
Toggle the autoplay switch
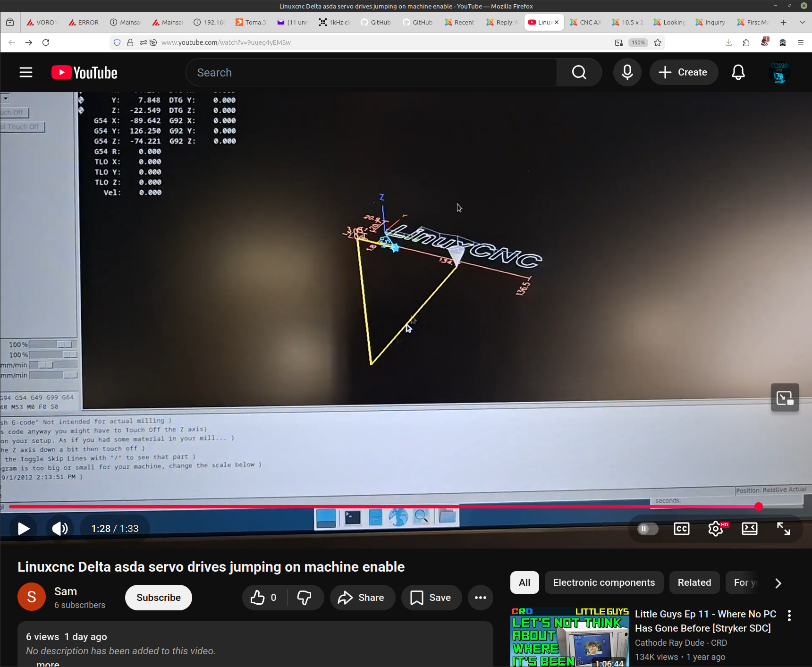(647, 529)
